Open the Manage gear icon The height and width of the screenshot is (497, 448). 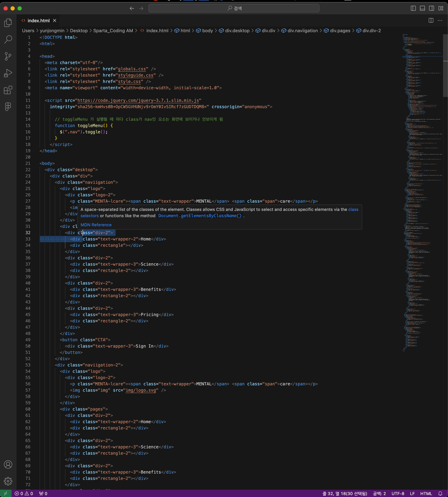(8, 481)
